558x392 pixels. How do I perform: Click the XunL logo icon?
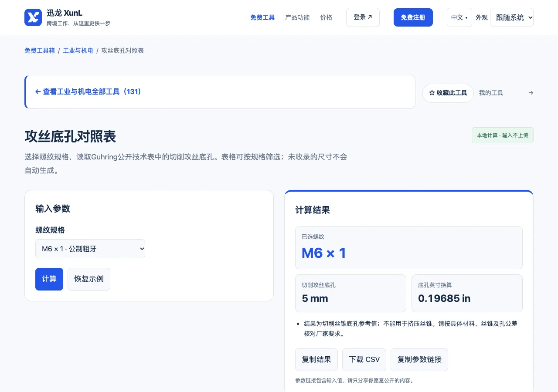[33, 17]
